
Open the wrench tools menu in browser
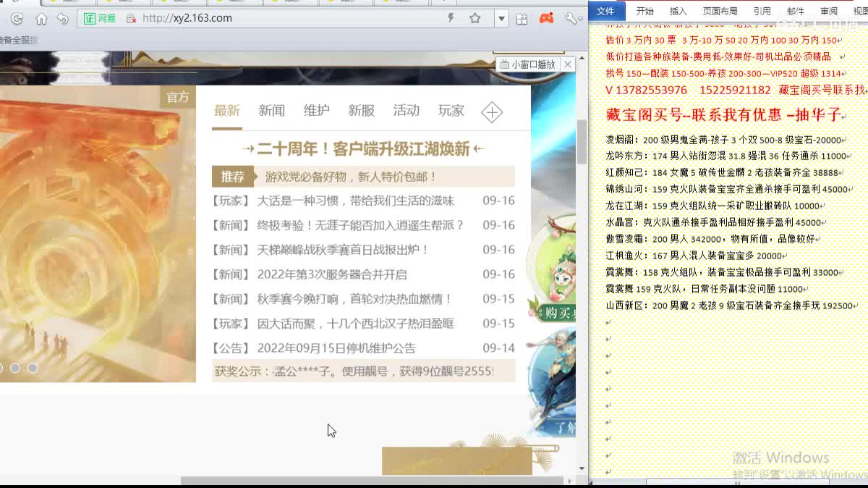click(571, 18)
